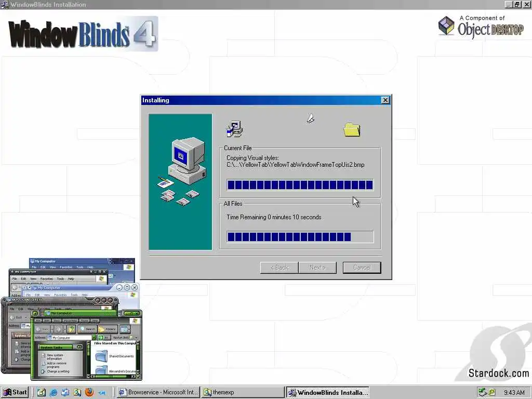
Task: Click the Object Desktop cube logo
Action: point(446,25)
